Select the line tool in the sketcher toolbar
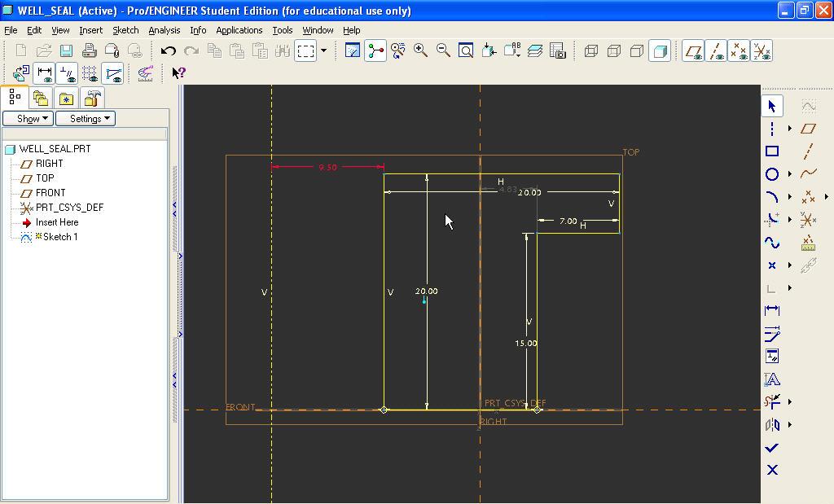The height and width of the screenshot is (504, 834). pos(772,128)
